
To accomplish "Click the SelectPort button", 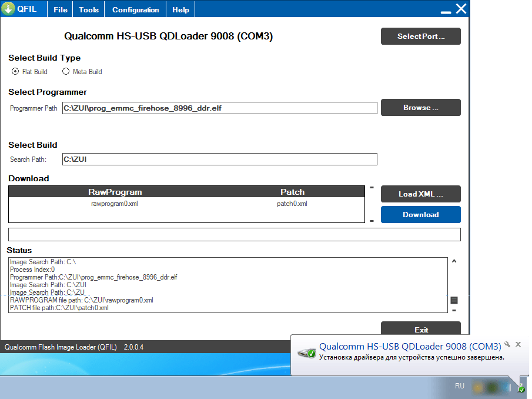I will [x=421, y=36].
